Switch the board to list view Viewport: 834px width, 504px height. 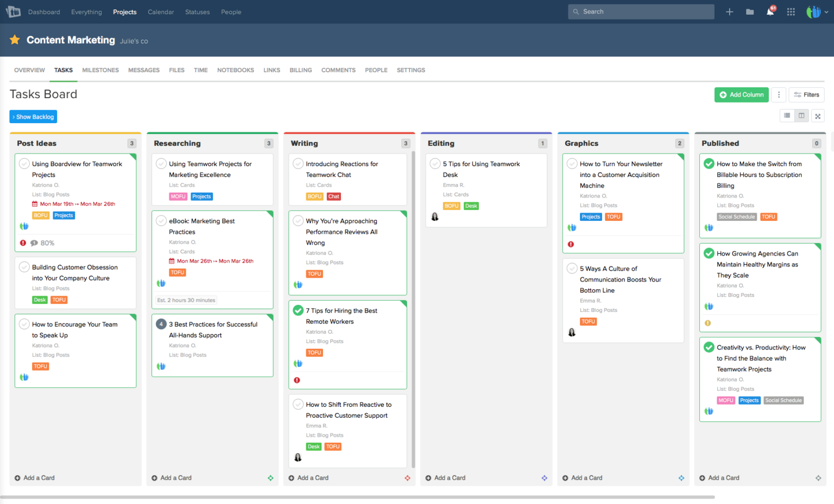[x=787, y=115]
